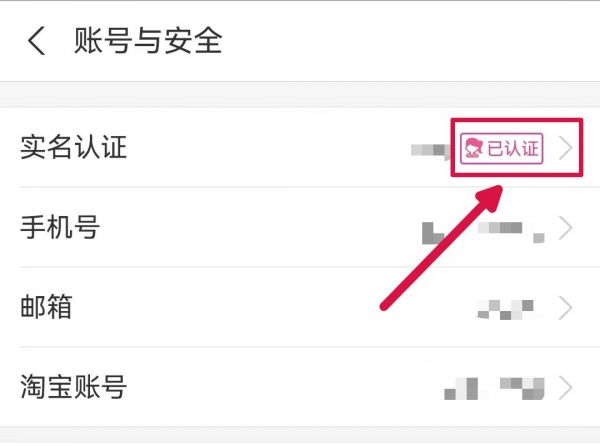Viewport: 600px width, 446px height.
Task: Tap the empty middle area of the 邮箱 row
Action: [268, 308]
